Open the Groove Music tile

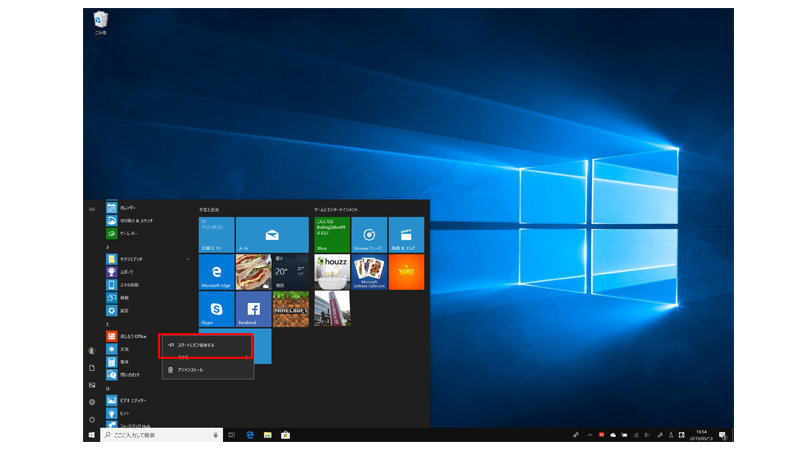[369, 235]
